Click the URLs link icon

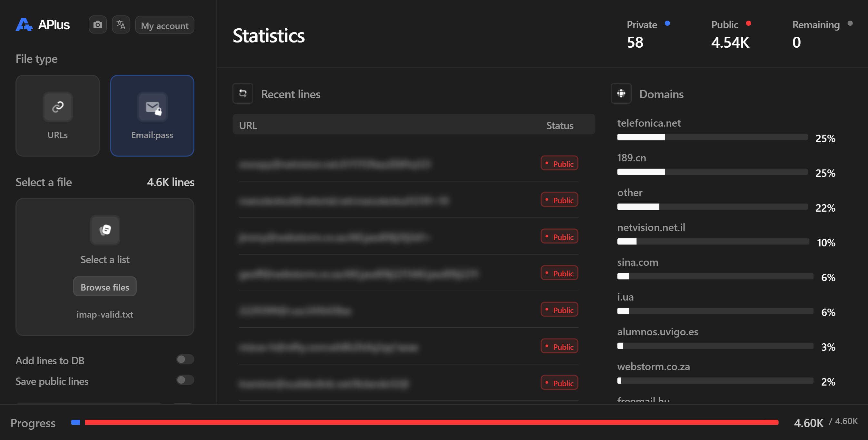click(58, 107)
